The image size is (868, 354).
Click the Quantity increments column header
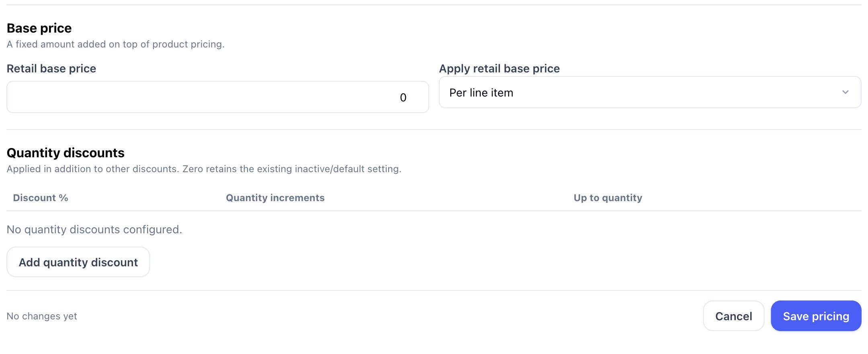tap(275, 198)
